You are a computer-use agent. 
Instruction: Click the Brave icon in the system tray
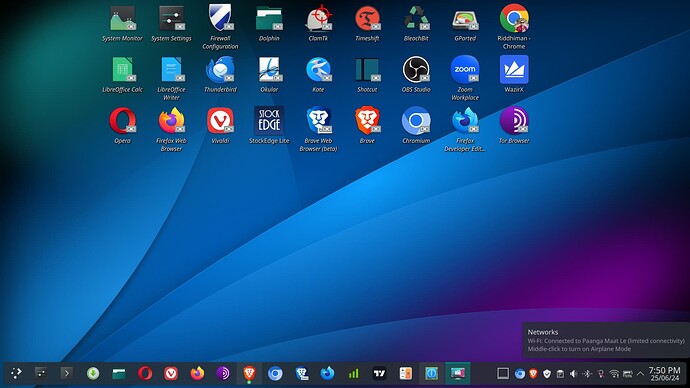point(533,374)
